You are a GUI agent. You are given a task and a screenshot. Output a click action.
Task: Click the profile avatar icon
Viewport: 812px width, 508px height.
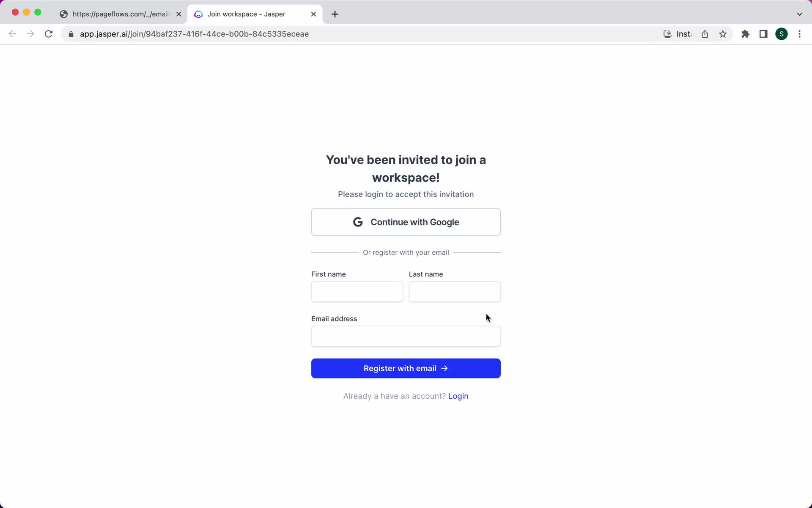(782, 33)
